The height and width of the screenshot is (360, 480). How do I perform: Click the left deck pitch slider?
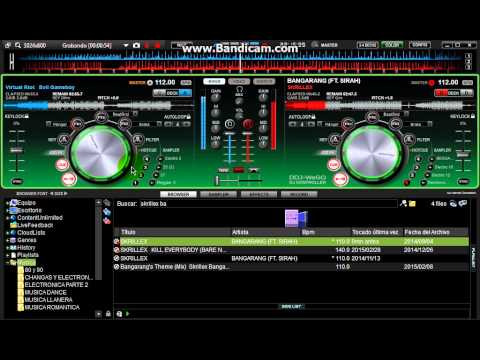(16, 151)
